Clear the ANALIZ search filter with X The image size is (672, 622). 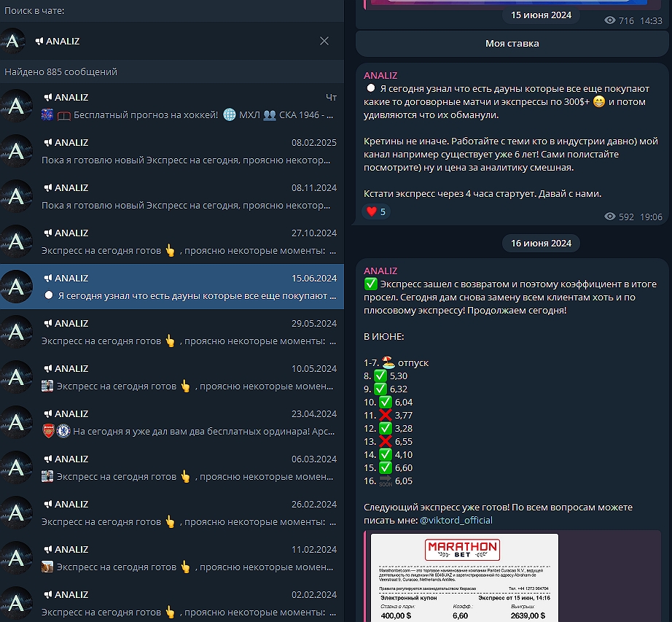pos(324,41)
